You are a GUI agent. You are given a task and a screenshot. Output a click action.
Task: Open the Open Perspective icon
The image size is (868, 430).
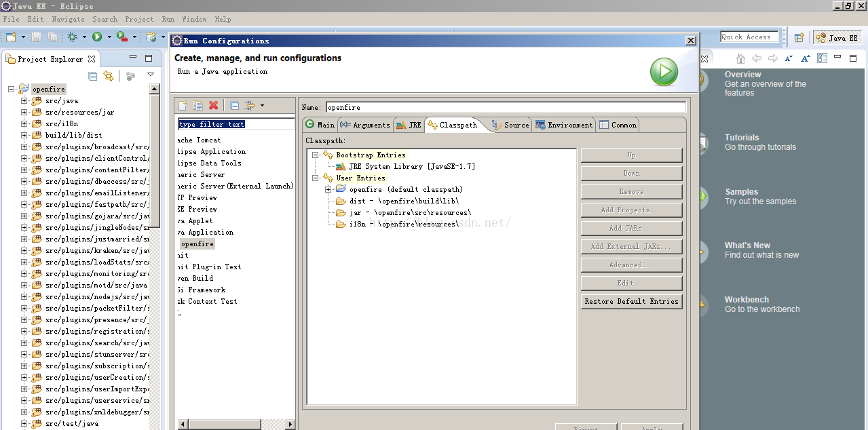799,37
